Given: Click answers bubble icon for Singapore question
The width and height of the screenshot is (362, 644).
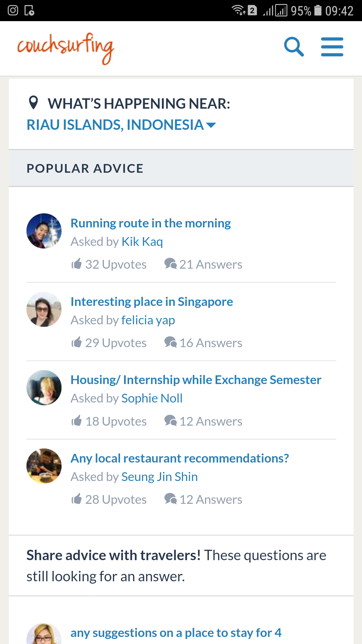Looking at the screenshot, I should point(170,342).
